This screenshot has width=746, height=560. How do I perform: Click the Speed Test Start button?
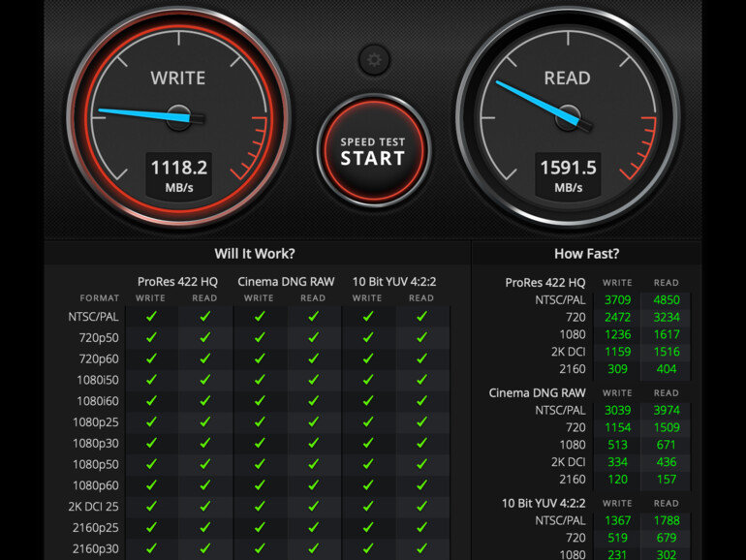pos(373,151)
